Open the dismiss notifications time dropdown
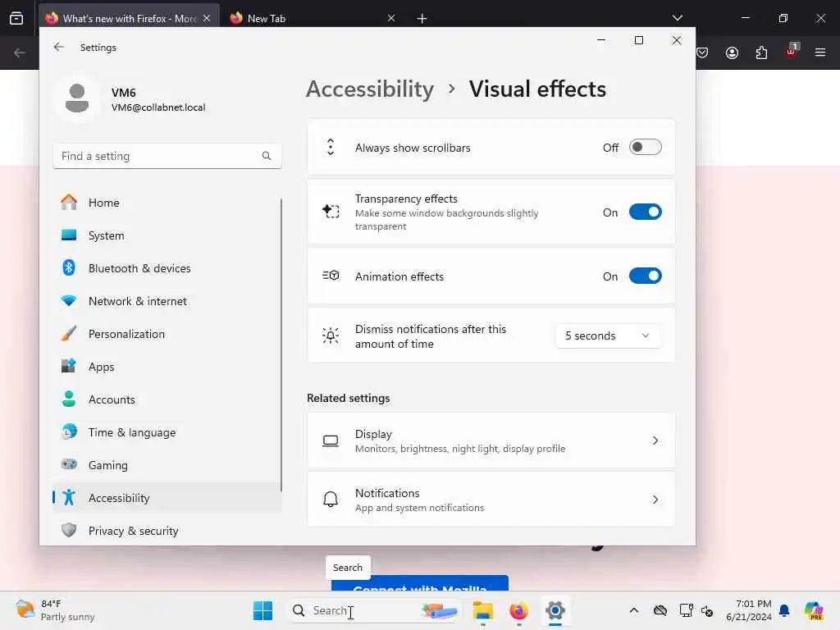840x630 pixels. click(608, 336)
